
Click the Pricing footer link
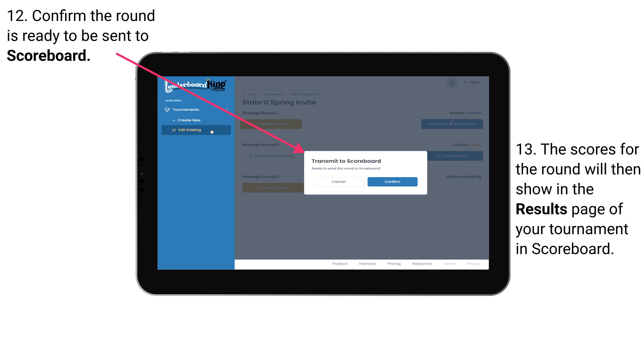(393, 264)
